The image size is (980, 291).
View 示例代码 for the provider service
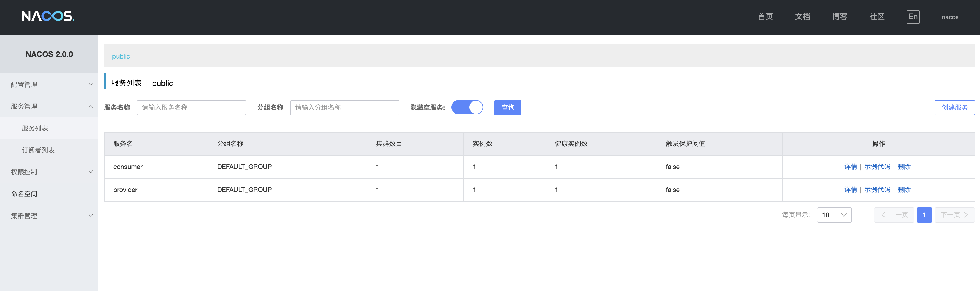[x=877, y=190]
